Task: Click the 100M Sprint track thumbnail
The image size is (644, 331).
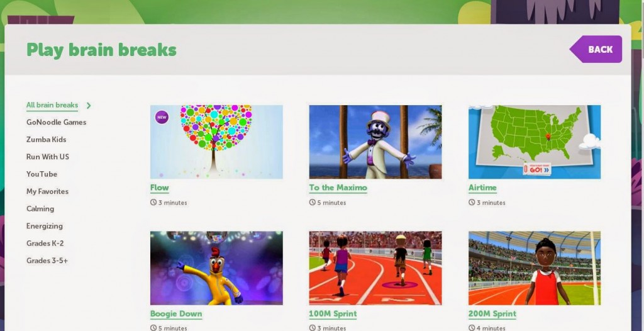Action: coord(375,267)
